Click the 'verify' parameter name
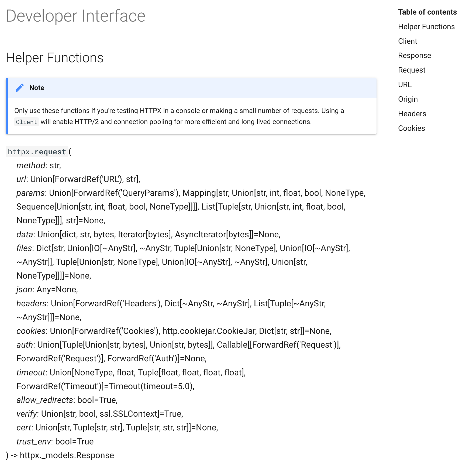Image resolution: width=476 pixels, height=466 pixels. pos(27,414)
